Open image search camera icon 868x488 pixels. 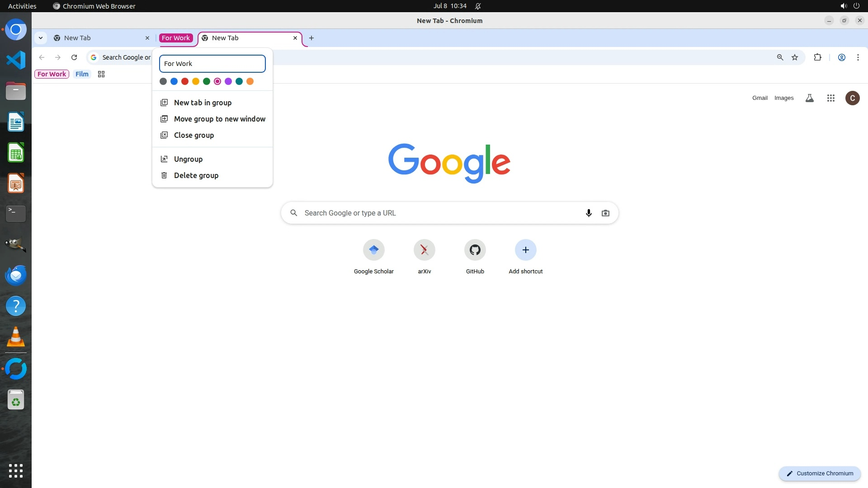point(605,213)
